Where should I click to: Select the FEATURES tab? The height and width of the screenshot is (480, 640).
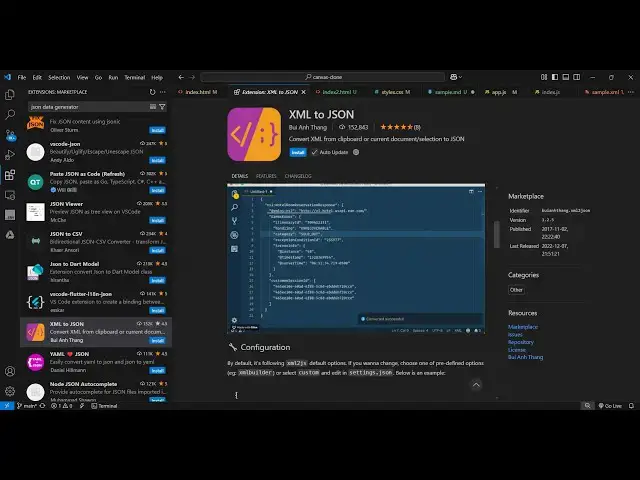(266, 176)
